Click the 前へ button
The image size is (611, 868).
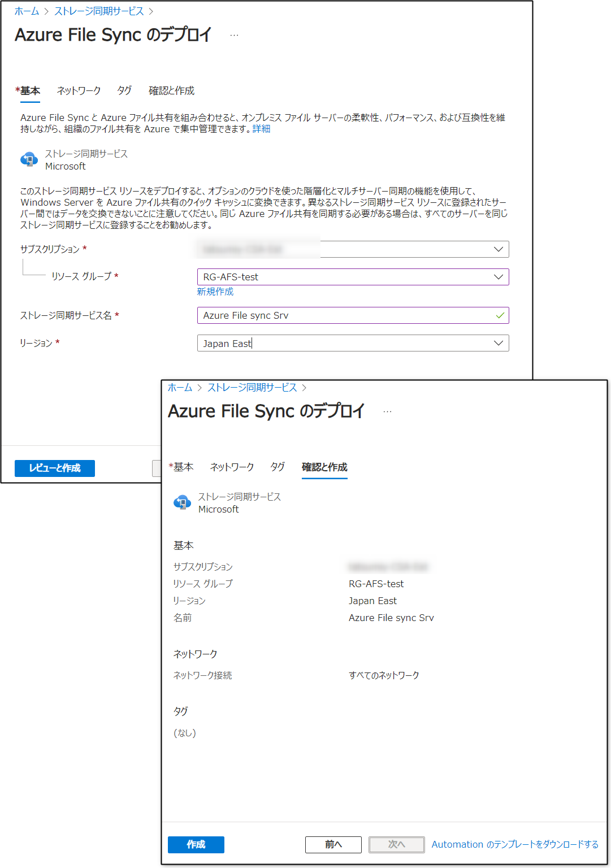pyautogui.click(x=333, y=845)
